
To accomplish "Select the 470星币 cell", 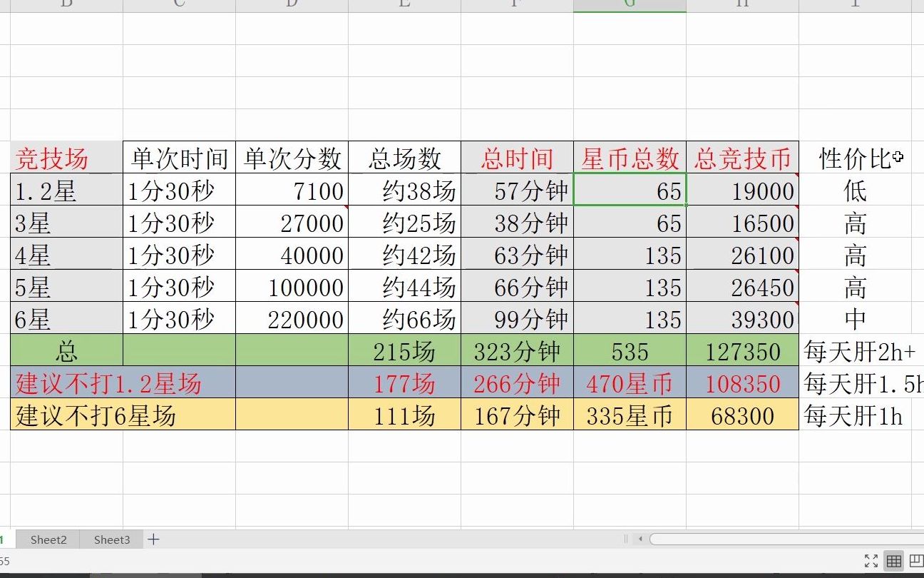I will [x=630, y=382].
